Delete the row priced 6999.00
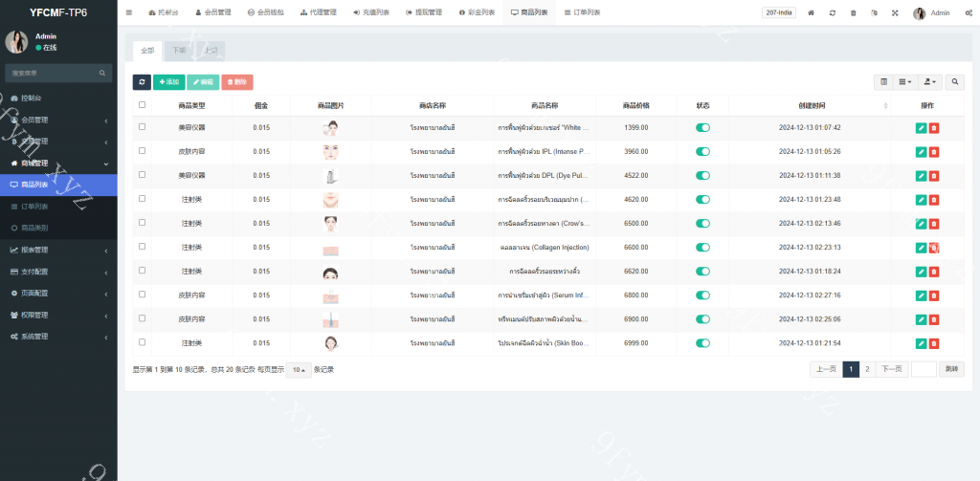The image size is (980, 481). [934, 343]
